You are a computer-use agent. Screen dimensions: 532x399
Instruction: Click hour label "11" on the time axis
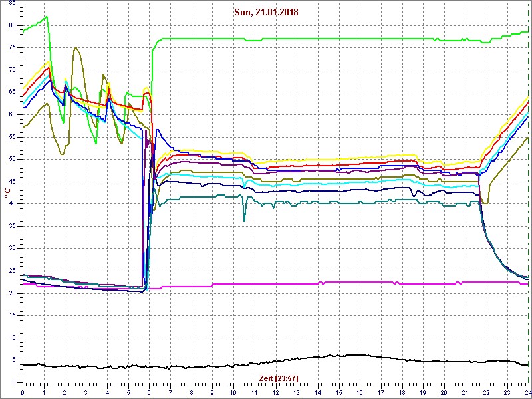coord(255,392)
